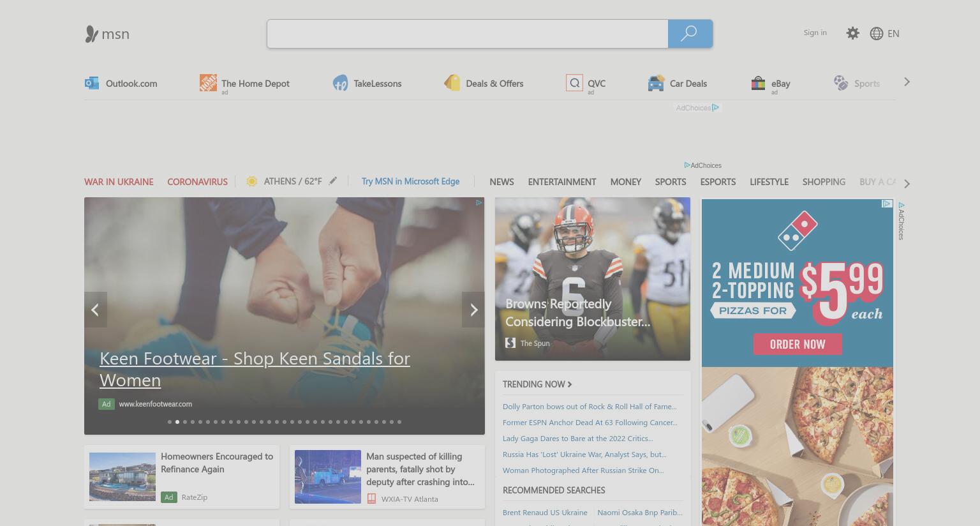Screen dimensions: 980x526
Task: Open Former ESPN Anchor trending story
Action: coord(590,423)
